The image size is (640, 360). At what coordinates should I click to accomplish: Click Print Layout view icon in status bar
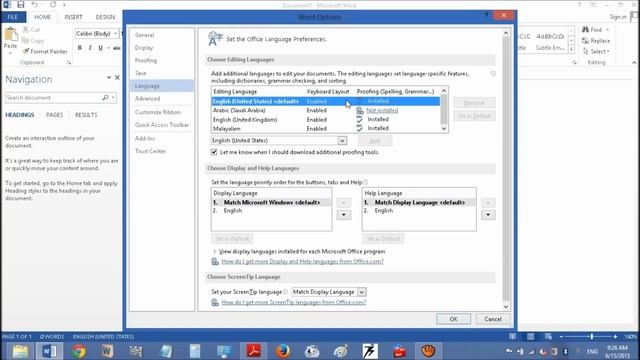(x=530, y=337)
